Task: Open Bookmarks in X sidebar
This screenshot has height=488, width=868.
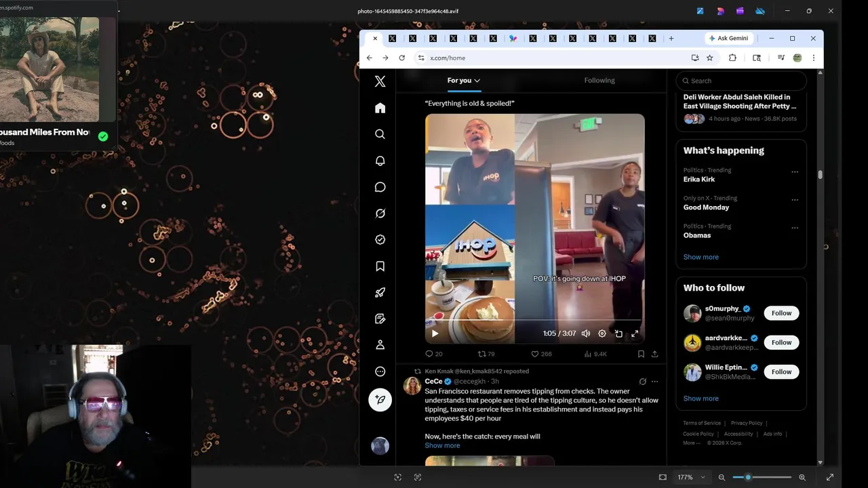Action: coord(380,266)
